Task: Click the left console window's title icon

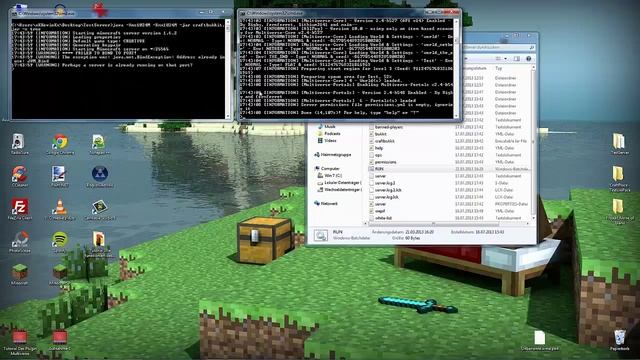Action: click(15, 13)
